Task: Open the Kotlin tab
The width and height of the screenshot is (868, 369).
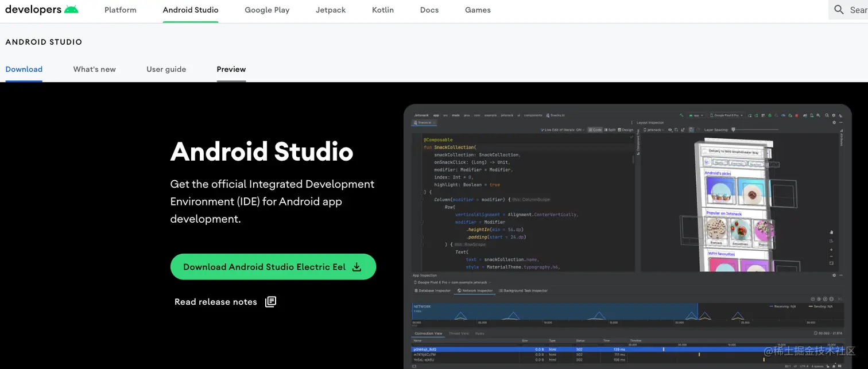Action: [x=383, y=10]
